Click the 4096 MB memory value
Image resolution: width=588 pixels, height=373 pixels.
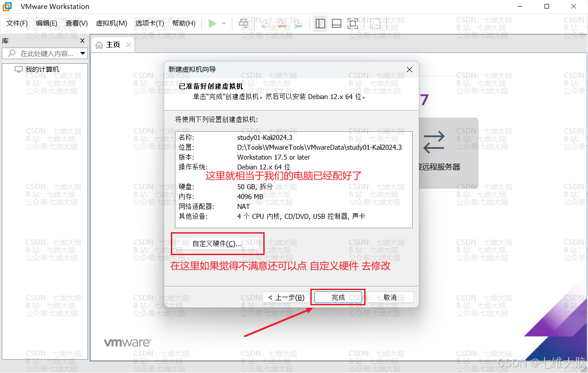[x=250, y=196]
